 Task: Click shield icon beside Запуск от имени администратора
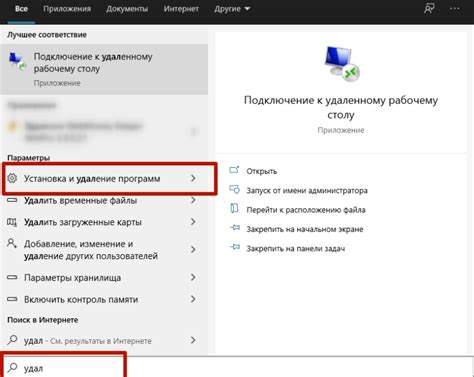[x=234, y=189]
